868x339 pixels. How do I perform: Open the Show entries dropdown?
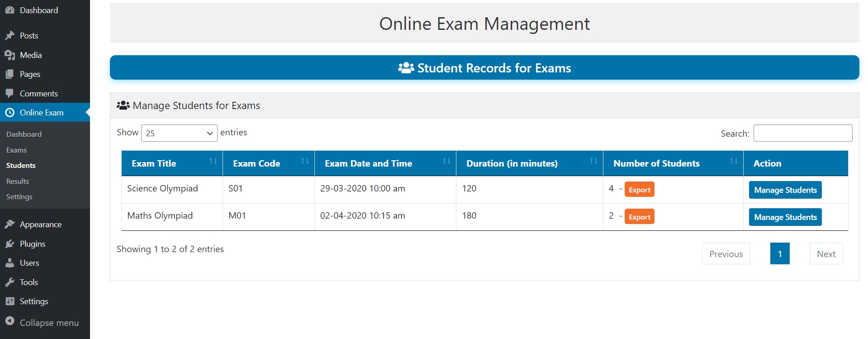[179, 133]
